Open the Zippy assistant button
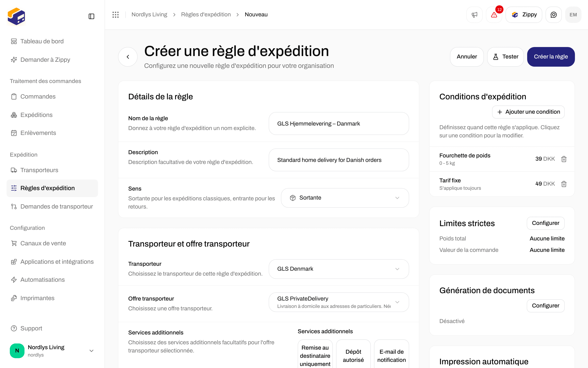 (524, 15)
